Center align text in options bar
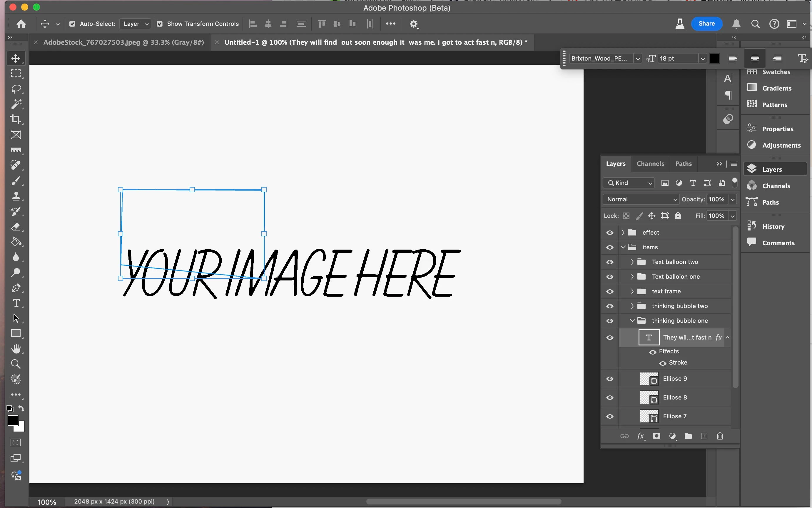812x508 pixels. click(755, 59)
